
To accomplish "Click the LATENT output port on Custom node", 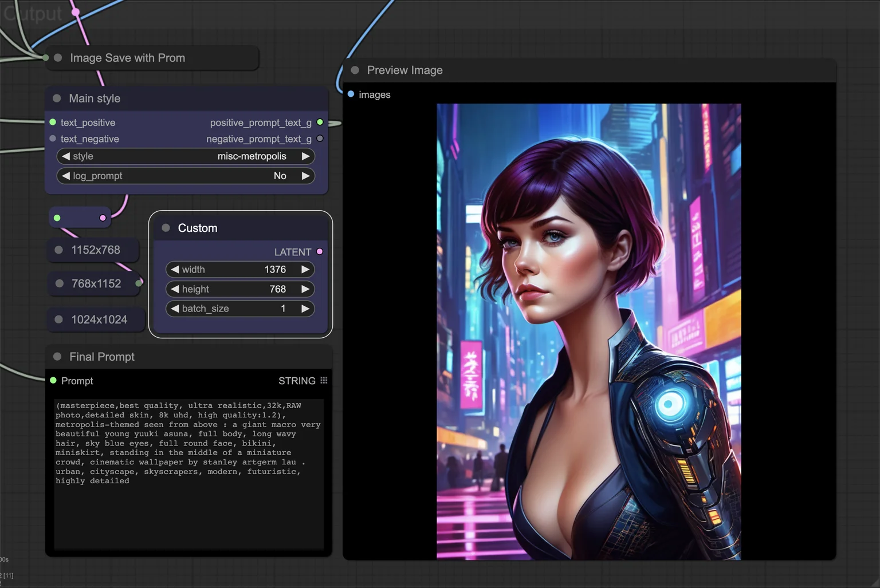I will pos(320,251).
